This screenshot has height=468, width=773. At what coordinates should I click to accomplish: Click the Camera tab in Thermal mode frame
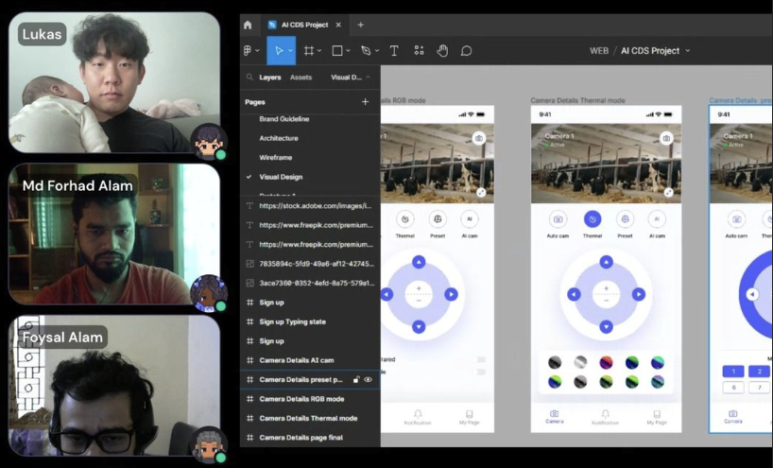[555, 417]
